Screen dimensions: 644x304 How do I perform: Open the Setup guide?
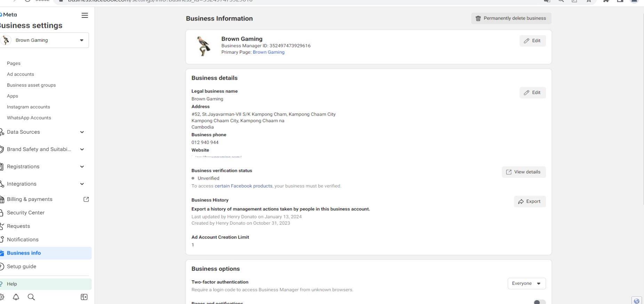(x=22, y=266)
